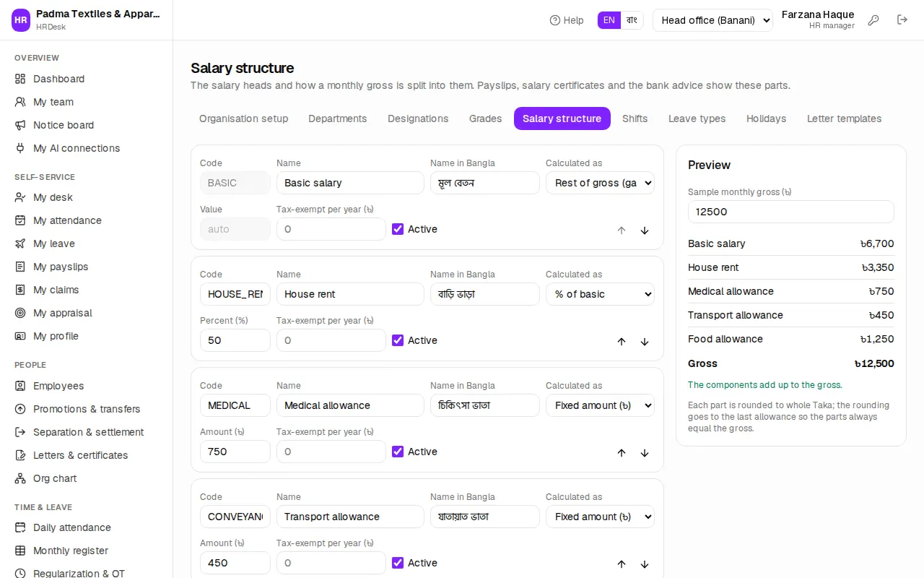The height and width of the screenshot is (578, 924).
Task: Click Name in Bangla field for House rent
Action: click(x=485, y=294)
